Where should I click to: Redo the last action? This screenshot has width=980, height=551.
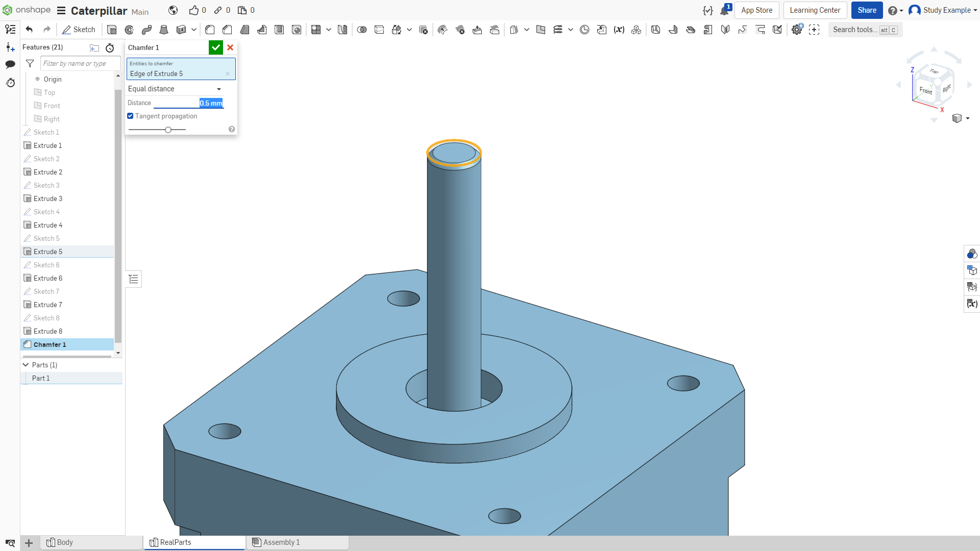click(47, 30)
